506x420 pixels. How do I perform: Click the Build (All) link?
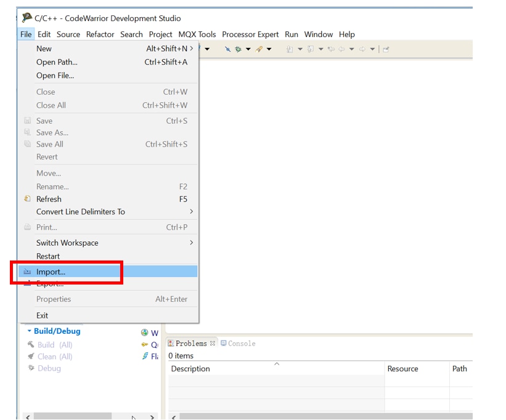(55, 345)
